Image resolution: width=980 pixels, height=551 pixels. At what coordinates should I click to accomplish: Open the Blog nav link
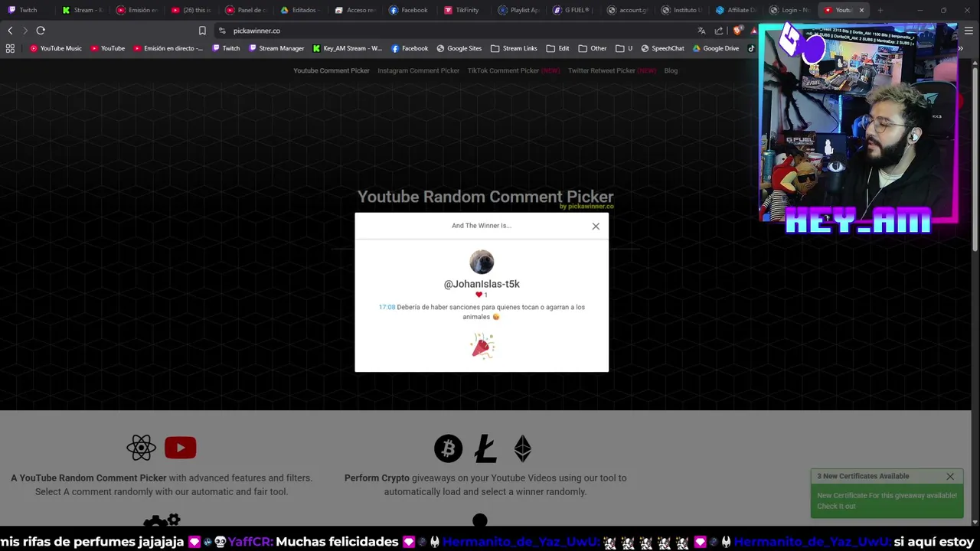click(671, 70)
